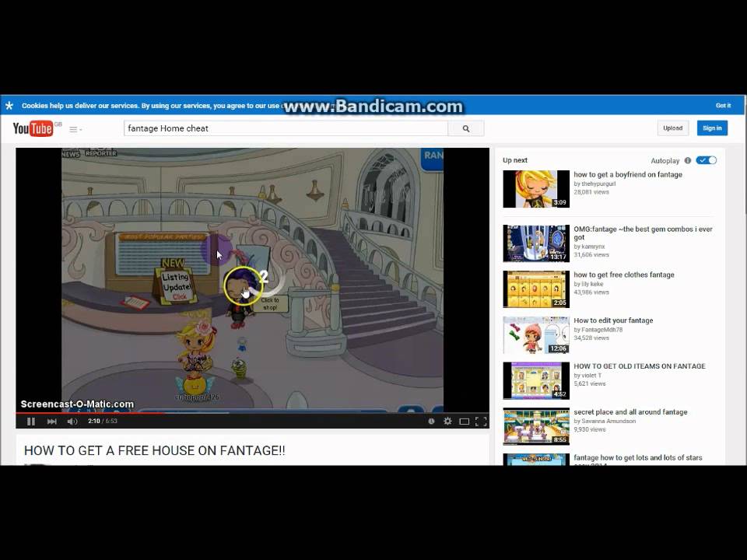This screenshot has width=747, height=560.
Task: Dismiss the cookie notice with Got it
Action: click(723, 105)
